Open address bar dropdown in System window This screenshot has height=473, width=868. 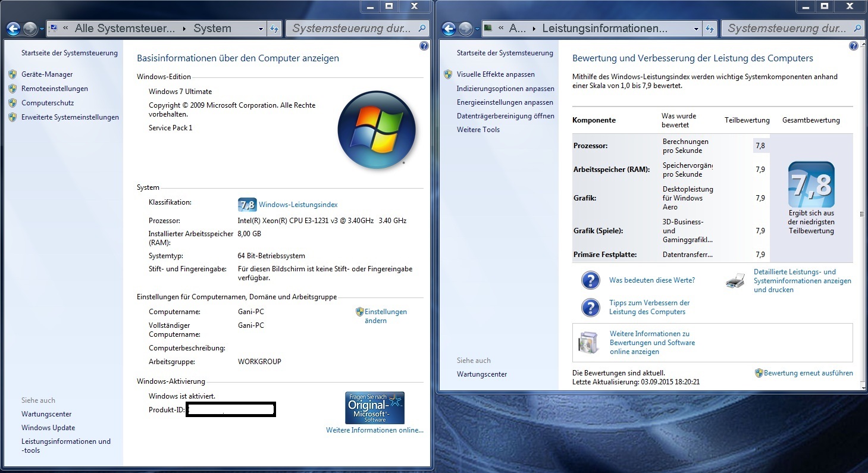[x=261, y=29]
